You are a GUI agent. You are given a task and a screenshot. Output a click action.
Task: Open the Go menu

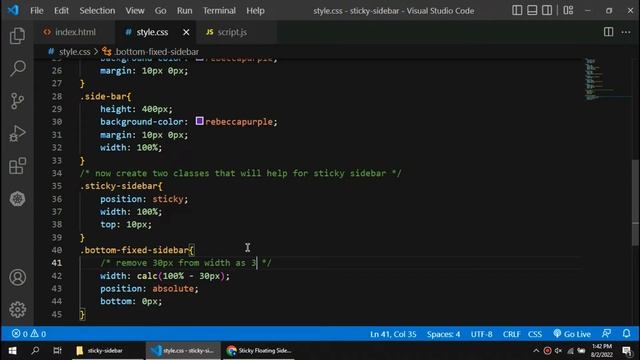[160, 11]
